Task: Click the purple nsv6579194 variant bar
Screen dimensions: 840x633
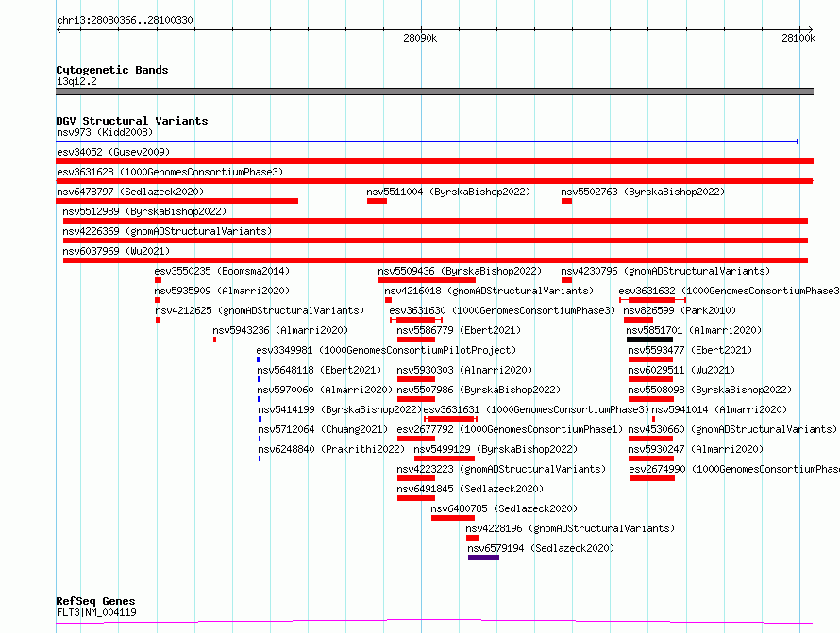Action: (484, 558)
